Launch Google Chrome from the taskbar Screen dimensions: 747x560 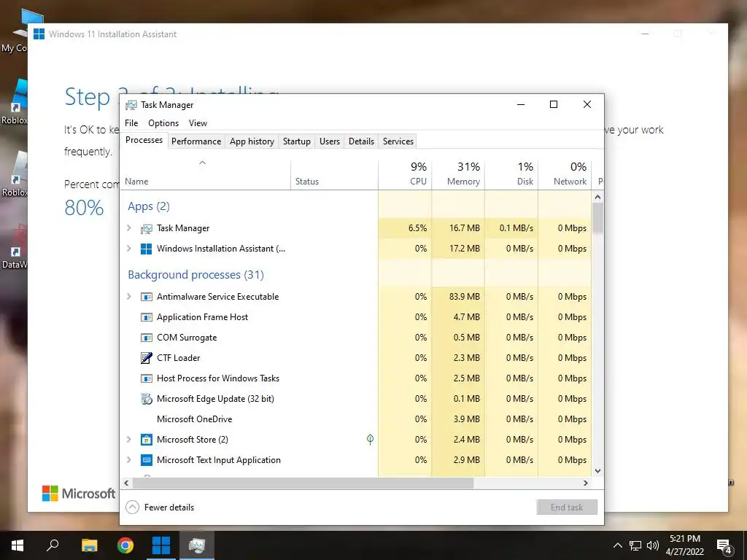[x=125, y=545]
